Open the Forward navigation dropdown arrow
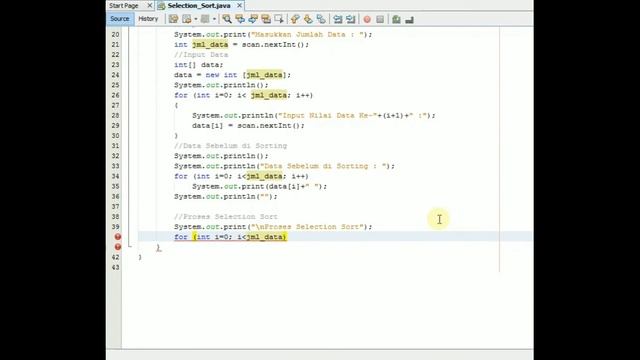 pyautogui.click(x=214, y=19)
